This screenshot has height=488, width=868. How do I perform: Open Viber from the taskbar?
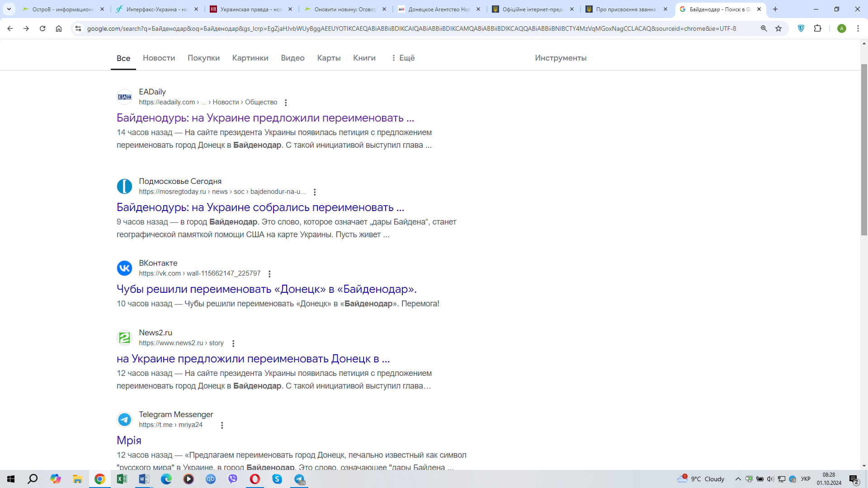(x=233, y=479)
